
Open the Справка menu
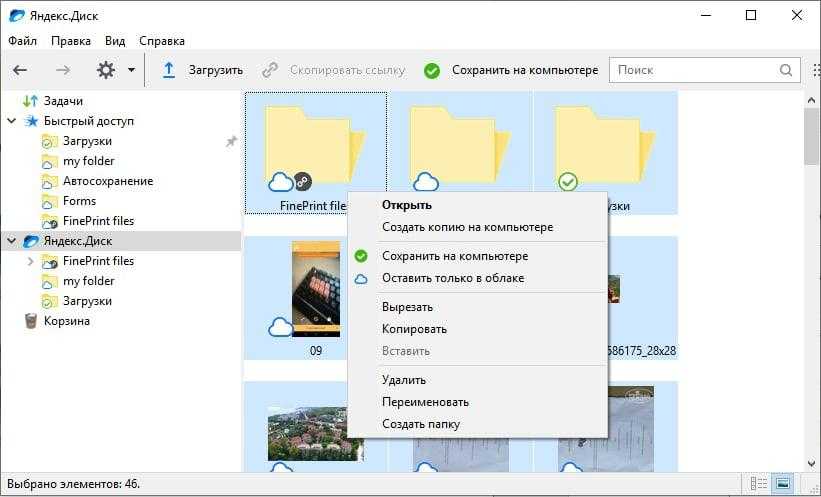coord(162,41)
